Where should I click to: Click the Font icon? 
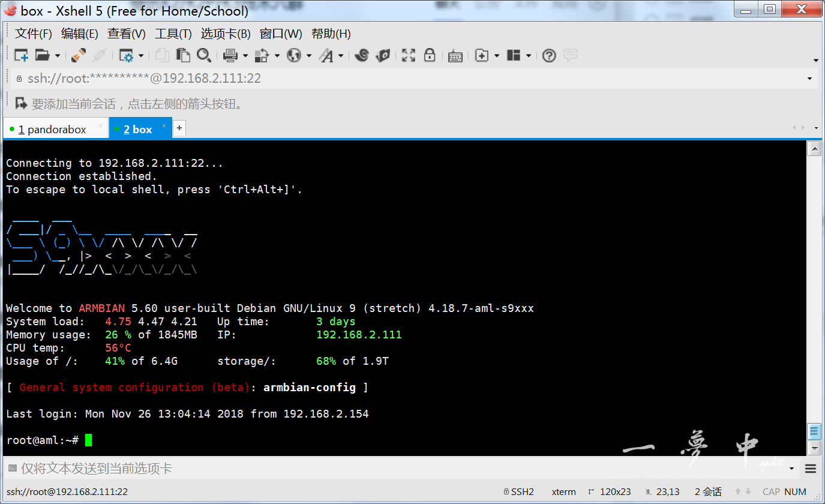click(326, 56)
